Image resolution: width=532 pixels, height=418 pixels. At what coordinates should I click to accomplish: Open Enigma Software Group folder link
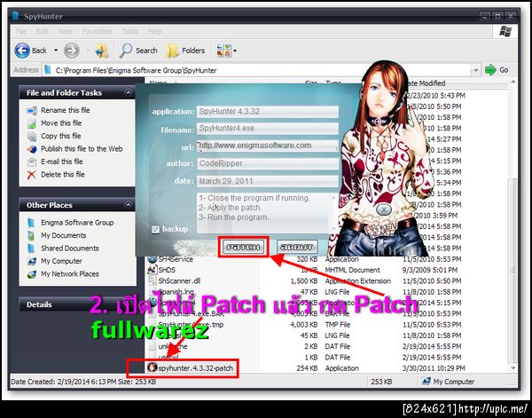click(77, 223)
